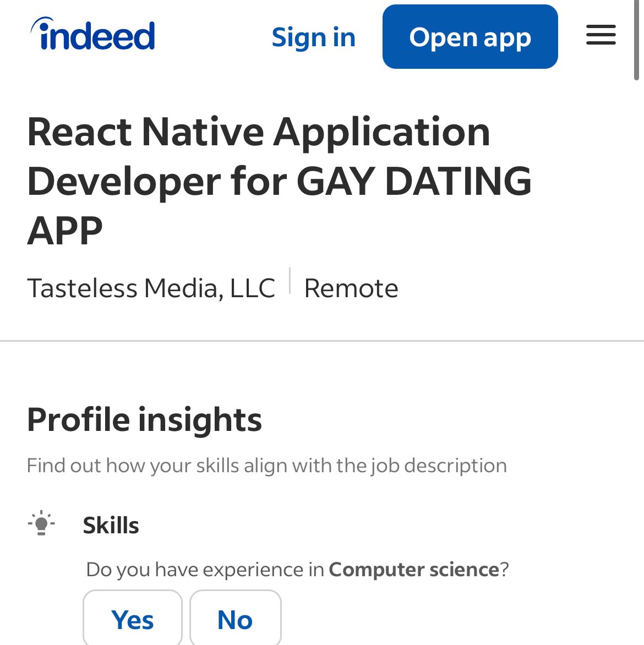Click the Skills lightbulb icon
Image resolution: width=644 pixels, height=645 pixels.
41,523
